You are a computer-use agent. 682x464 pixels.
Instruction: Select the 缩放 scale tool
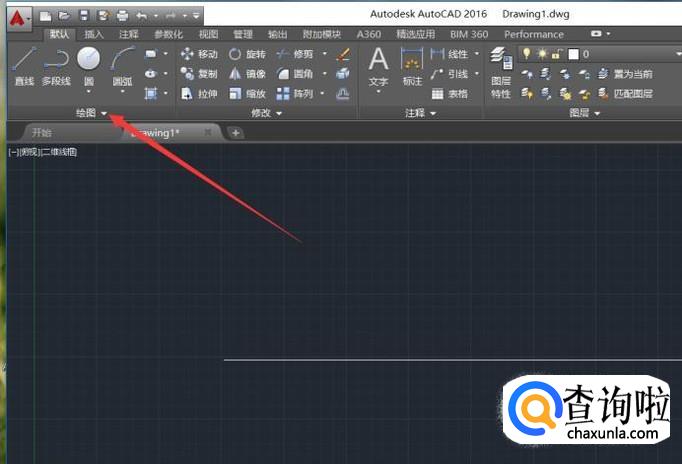247,93
